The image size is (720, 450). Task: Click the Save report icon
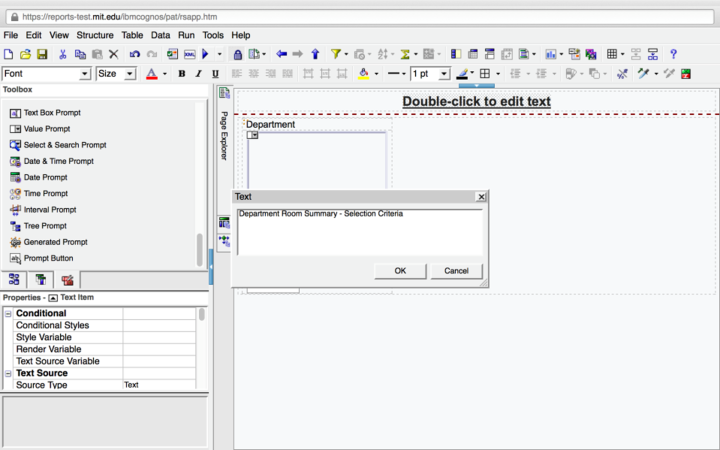click(41, 54)
